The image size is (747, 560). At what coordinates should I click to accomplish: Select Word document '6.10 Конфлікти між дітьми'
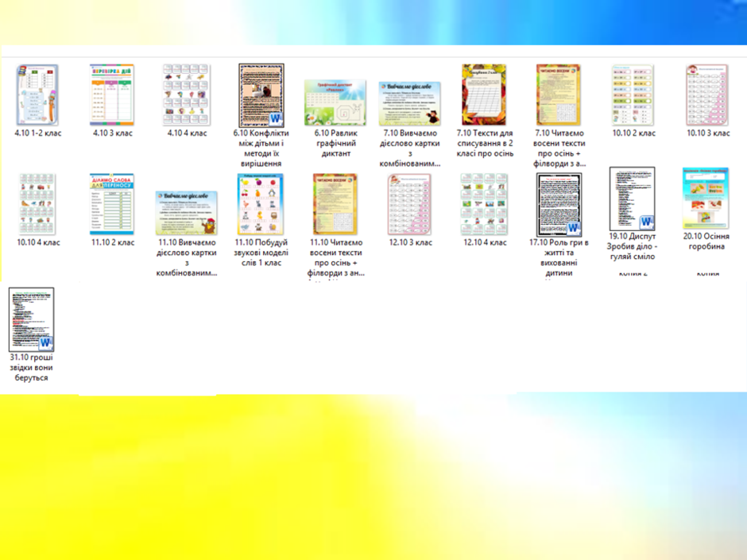[x=261, y=95]
